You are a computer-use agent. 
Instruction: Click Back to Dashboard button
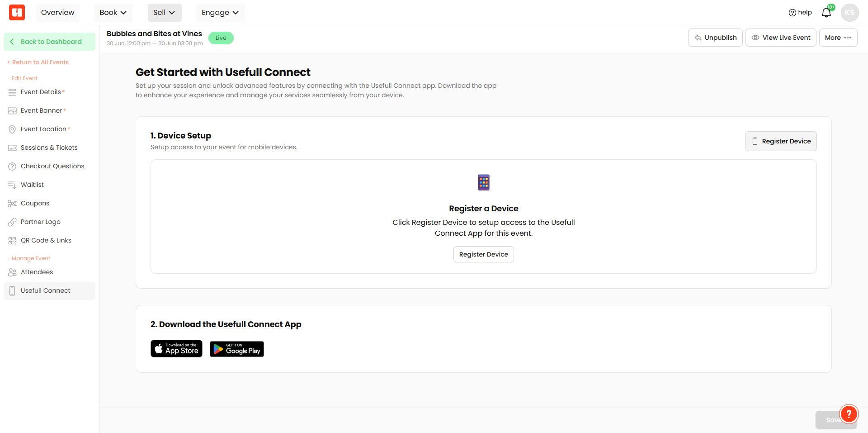50,42
